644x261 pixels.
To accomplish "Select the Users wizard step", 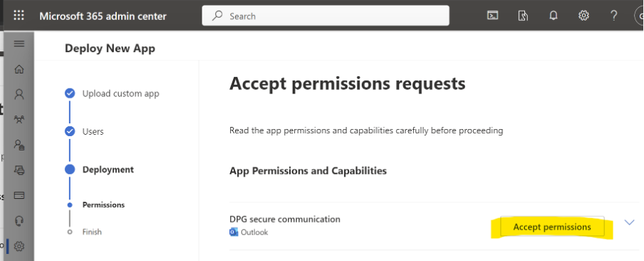I will coord(93,131).
